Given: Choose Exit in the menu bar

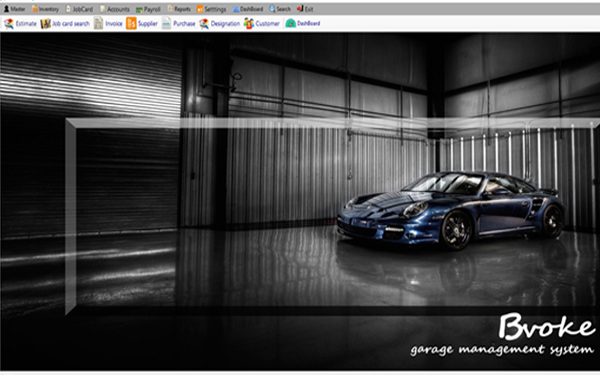Looking at the screenshot, I should click(x=305, y=9).
